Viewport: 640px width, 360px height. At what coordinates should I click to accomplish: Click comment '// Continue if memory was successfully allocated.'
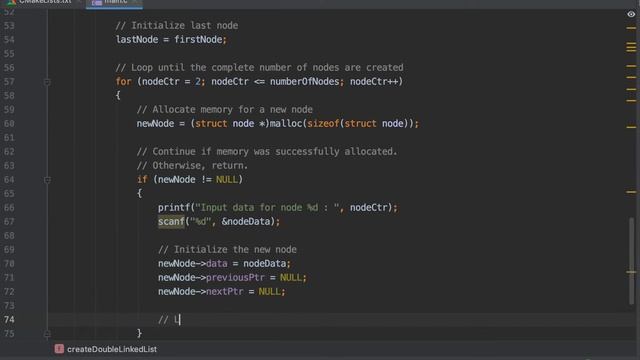(267, 152)
